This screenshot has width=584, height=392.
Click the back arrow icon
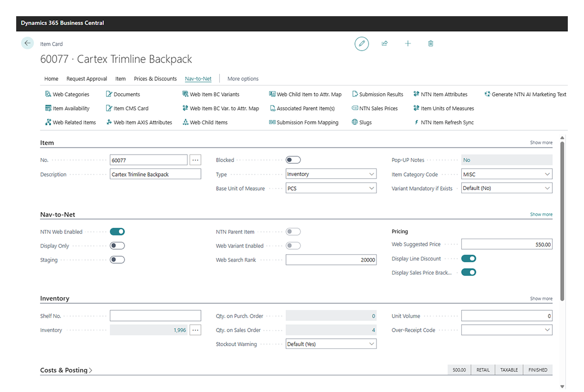(x=27, y=43)
